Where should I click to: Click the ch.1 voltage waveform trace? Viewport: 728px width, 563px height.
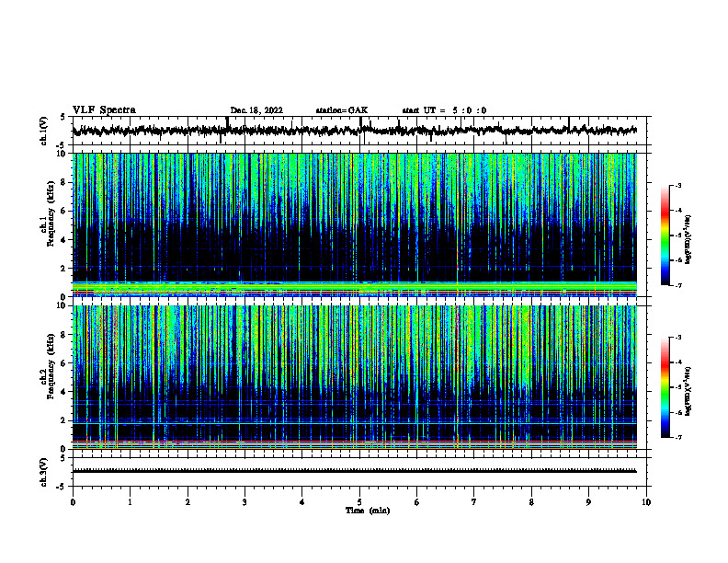pos(355,131)
